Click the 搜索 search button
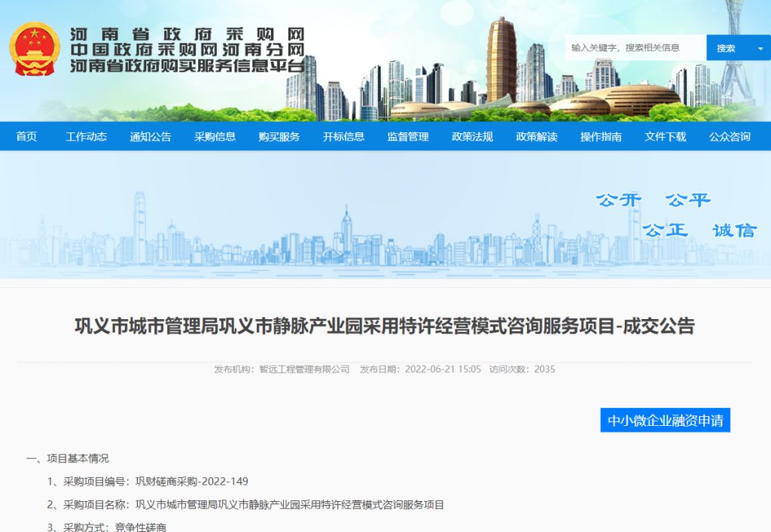The width and height of the screenshot is (771, 532). (x=726, y=48)
